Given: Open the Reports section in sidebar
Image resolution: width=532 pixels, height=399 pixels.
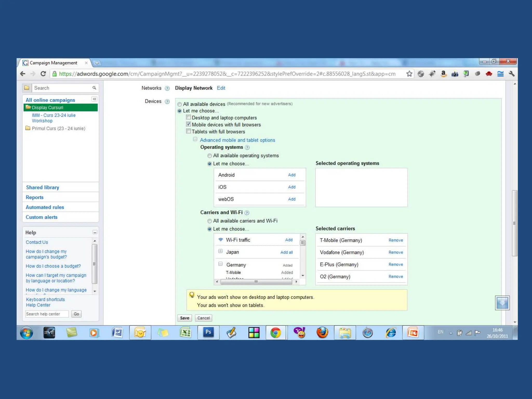Looking at the screenshot, I should point(35,197).
